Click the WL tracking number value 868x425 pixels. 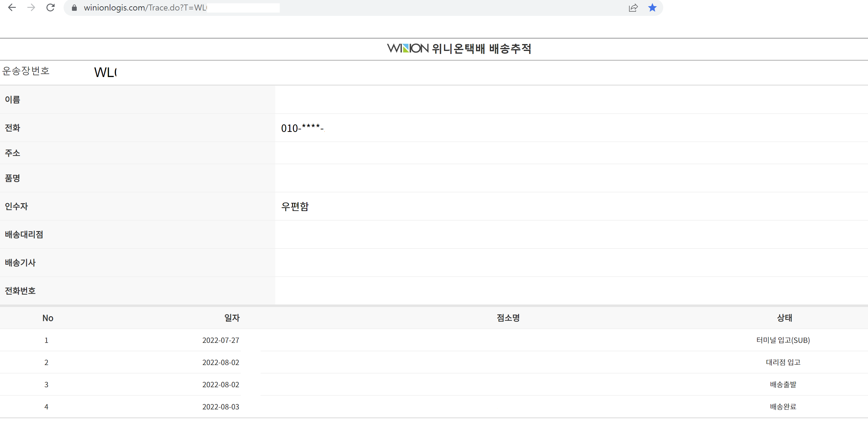106,73
